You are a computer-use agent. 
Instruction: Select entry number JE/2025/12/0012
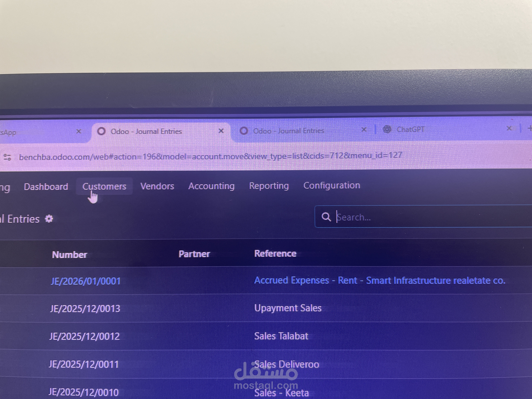(84, 336)
